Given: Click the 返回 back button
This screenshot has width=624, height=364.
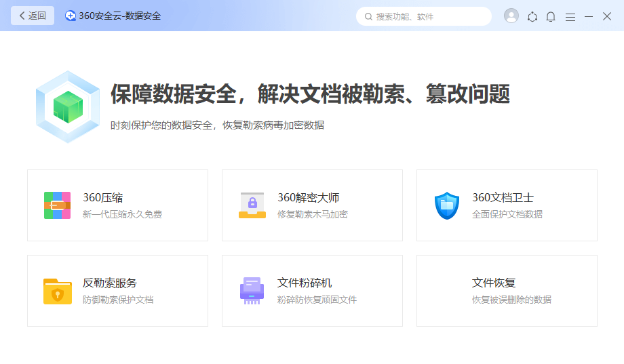Looking at the screenshot, I should click(x=33, y=16).
